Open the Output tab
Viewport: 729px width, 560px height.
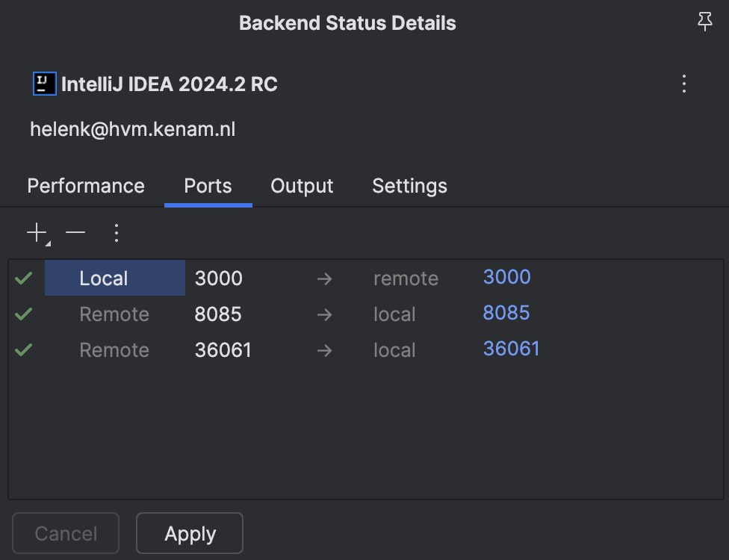click(302, 186)
